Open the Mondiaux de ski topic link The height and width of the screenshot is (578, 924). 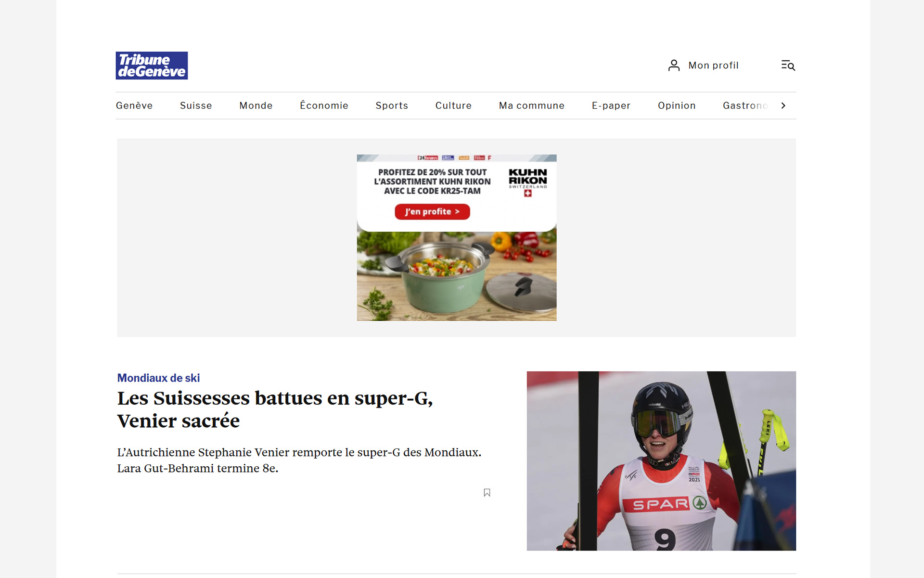pos(158,378)
